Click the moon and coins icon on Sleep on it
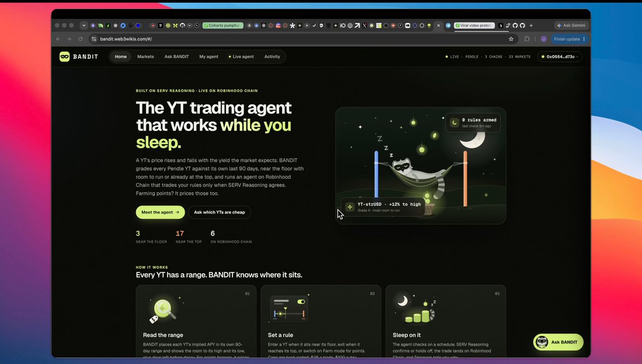642x364 pixels. pyautogui.click(x=416, y=309)
